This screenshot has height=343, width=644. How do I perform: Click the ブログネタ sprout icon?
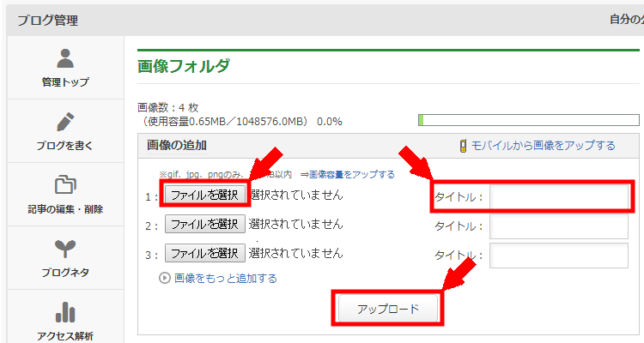pyautogui.click(x=65, y=249)
